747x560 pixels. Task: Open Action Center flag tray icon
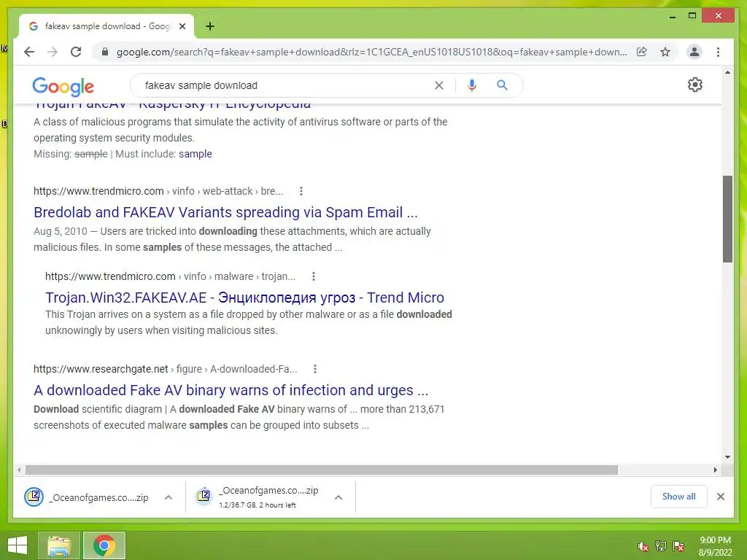[678, 546]
